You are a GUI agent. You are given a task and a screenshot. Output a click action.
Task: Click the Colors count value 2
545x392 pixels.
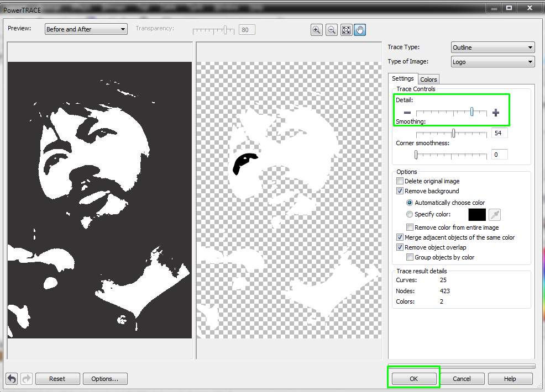click(x=442, y=301)
